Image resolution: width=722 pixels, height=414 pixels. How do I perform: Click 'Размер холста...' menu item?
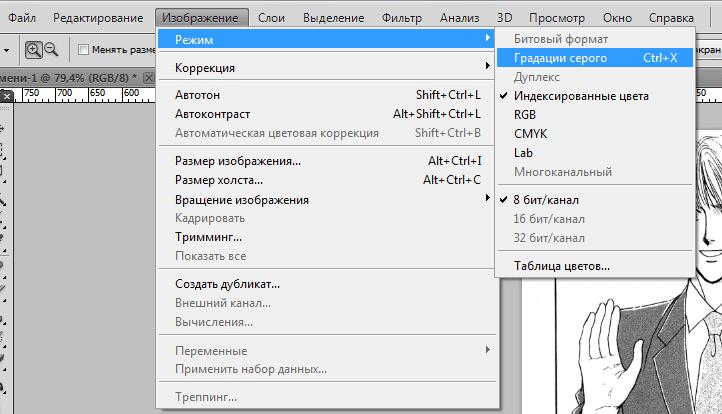coord(219,180)
